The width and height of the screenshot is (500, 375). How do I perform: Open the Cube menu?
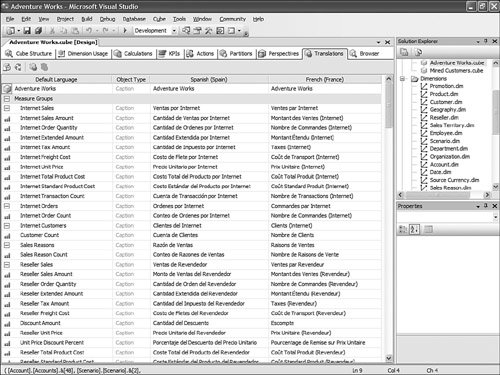click(159, 19)
